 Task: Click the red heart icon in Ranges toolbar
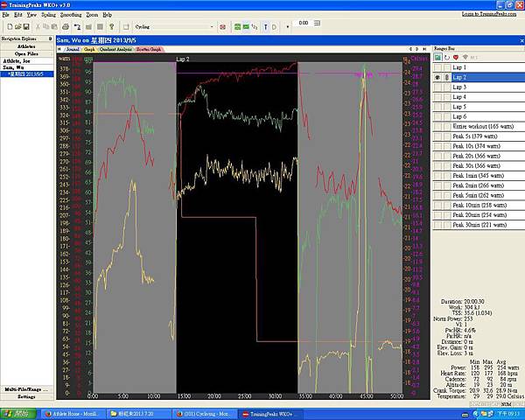456,58
